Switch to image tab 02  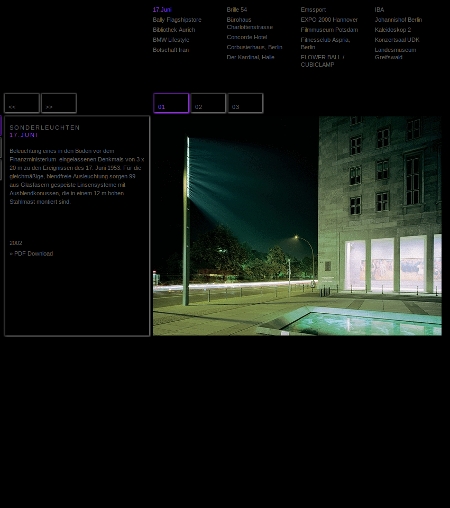tap(208, 103)
